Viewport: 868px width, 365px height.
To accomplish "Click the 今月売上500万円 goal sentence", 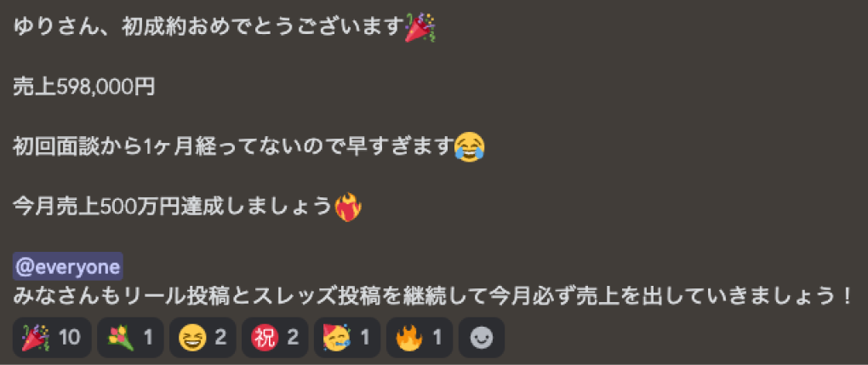I will click(173, 207).
